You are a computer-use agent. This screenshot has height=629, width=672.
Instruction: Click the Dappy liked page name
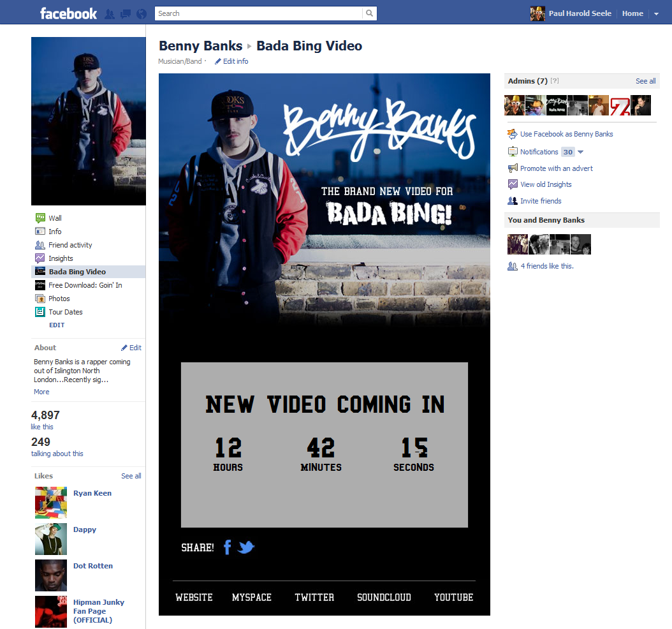coord(84,529)
